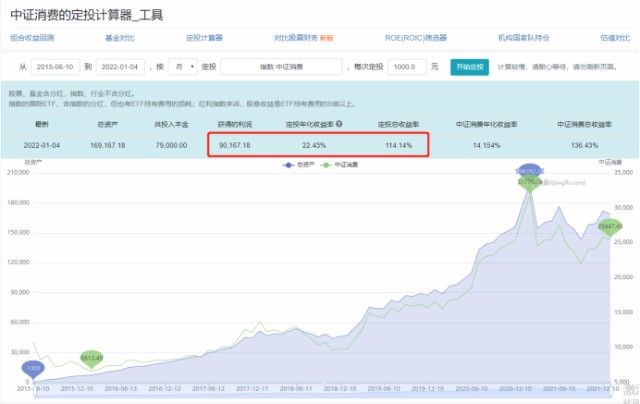Screen dimensions: 640x404
Task: Click the green 31779 peak marker bubble
Action: [529, 183]
